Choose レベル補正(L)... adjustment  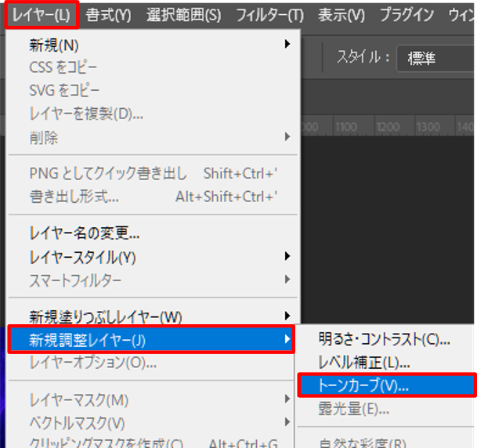coord(386,362)
